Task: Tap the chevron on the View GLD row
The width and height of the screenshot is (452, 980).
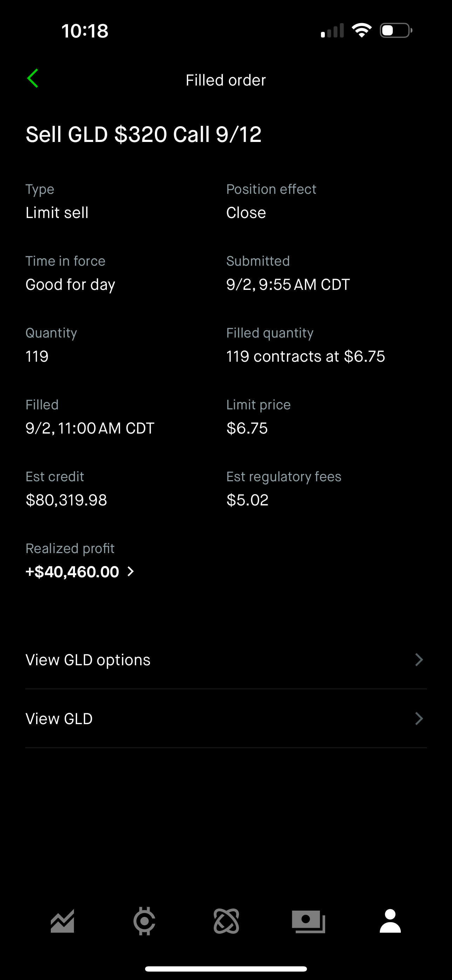Action: [x=419, y=719]
